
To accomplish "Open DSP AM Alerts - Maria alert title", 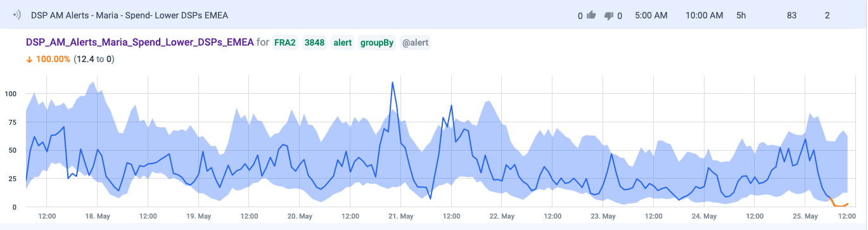I will 129,15.
